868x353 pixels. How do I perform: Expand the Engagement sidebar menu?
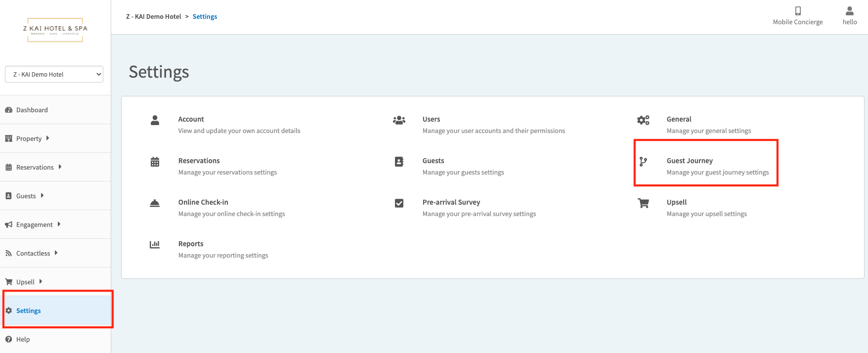(x=35, y=224)
